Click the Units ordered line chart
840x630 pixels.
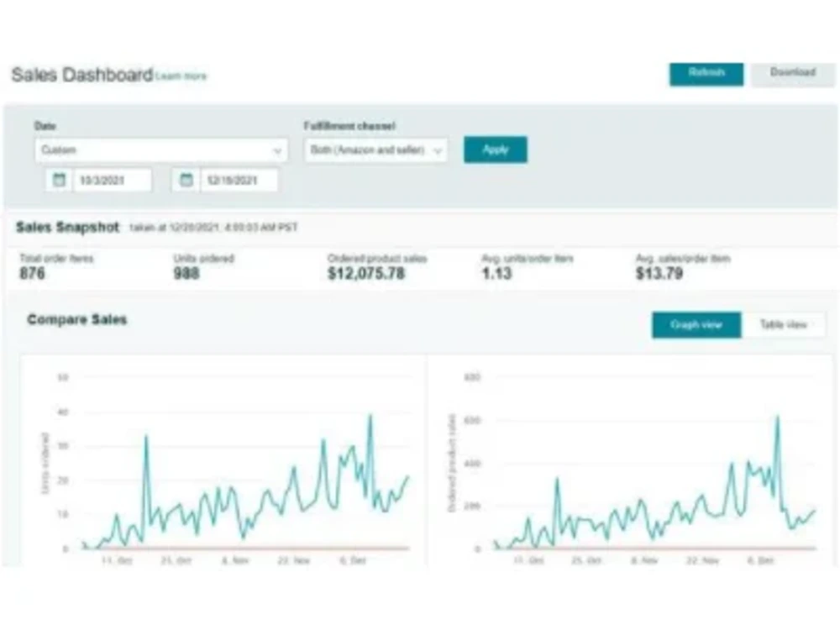225,460
